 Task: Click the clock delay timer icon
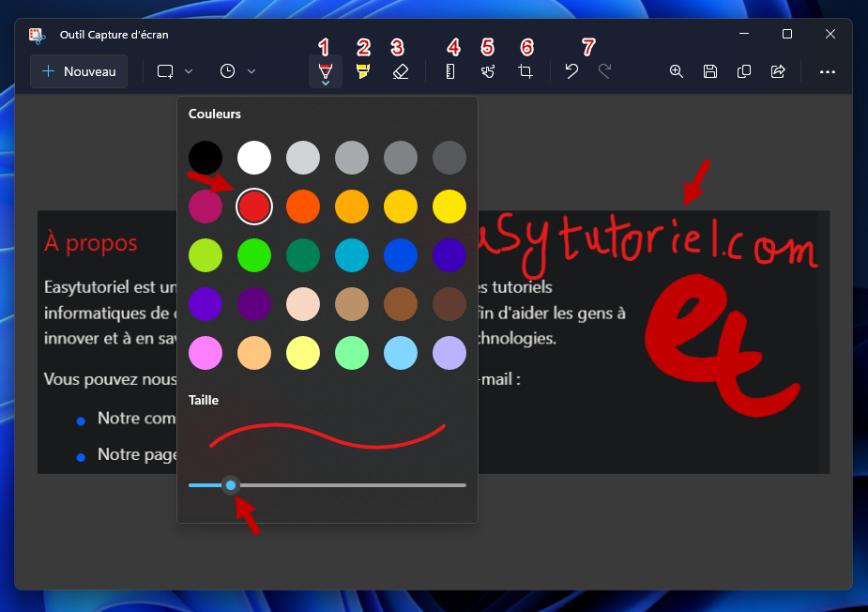point(227,71)
